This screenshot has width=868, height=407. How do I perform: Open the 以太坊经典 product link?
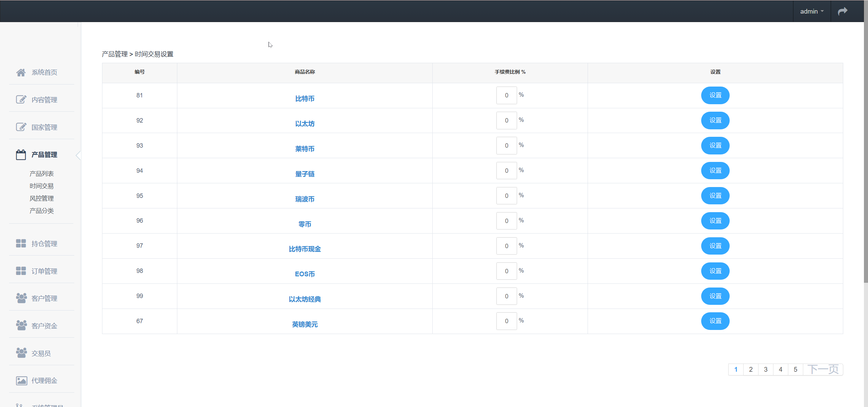[x=304, y=299]
